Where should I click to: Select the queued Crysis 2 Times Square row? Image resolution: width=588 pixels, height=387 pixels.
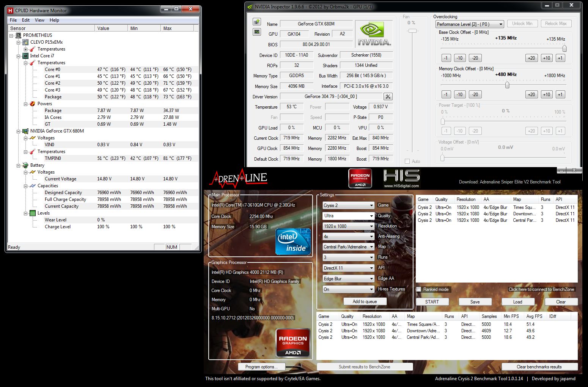496,207
